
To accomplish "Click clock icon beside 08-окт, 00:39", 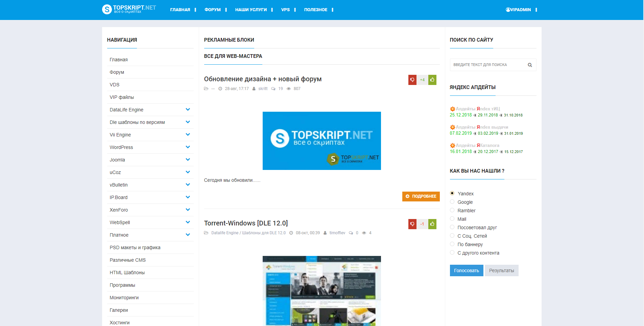I will coord(291,233).
